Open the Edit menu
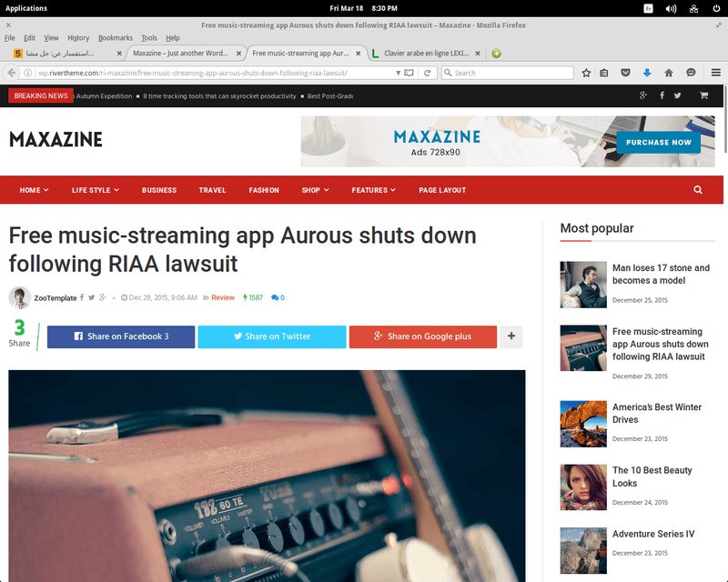The width and height of the screenshot is (728, 582). click(x=29, y=38)
